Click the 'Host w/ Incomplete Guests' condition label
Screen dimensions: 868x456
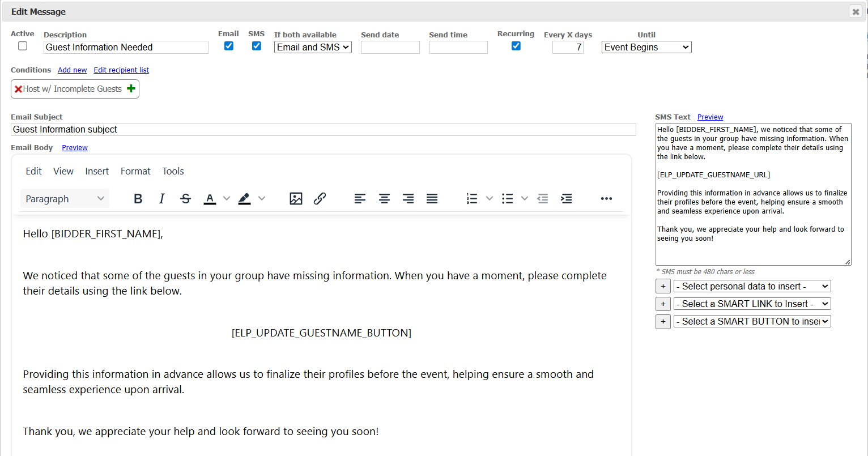tap(73, 89)
